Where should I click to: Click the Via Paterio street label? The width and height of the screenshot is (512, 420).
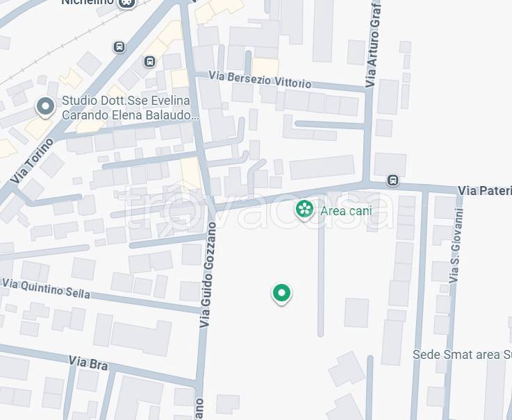click(485, 191)
